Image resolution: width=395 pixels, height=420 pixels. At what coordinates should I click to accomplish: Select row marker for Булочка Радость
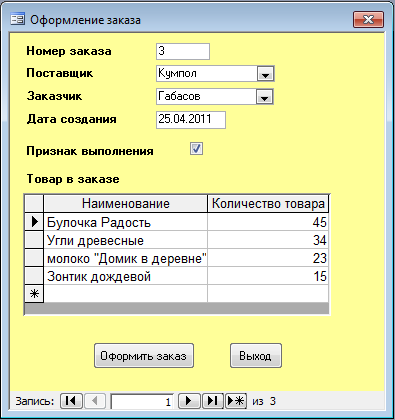tap(34, 222)
